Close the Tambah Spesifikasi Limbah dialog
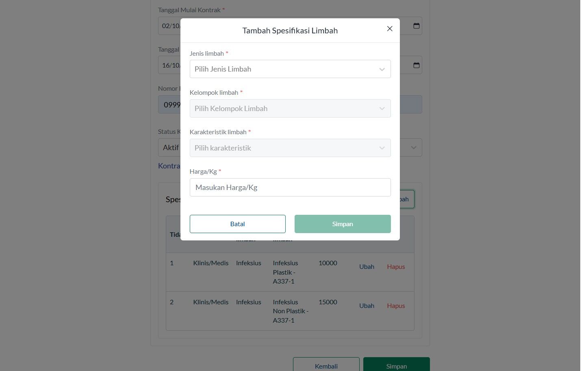588x371 pixels. click(389, 28)
